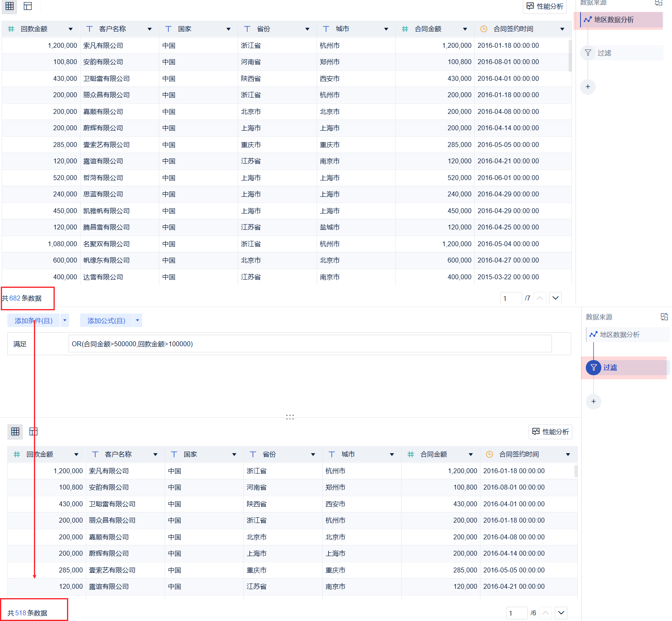
Task: Click the funnel icon beside upper 过滤
Action: [x=588, y=53]
